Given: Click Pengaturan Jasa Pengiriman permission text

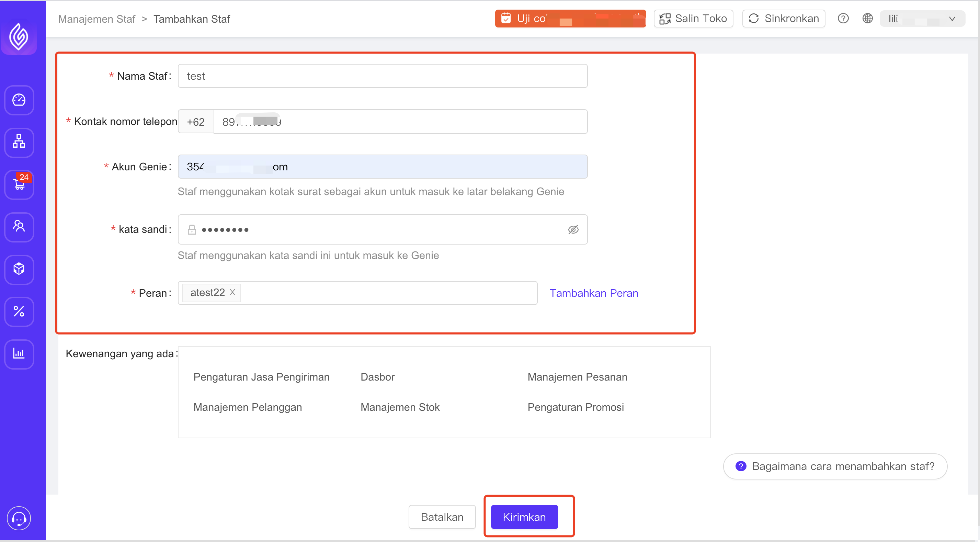Looking at the screenshot, I should coord(261,377).
